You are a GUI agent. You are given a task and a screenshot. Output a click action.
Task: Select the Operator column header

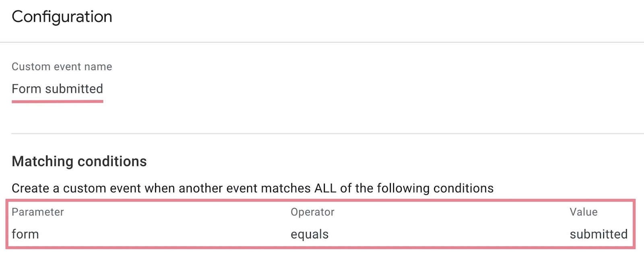[312, 212]
